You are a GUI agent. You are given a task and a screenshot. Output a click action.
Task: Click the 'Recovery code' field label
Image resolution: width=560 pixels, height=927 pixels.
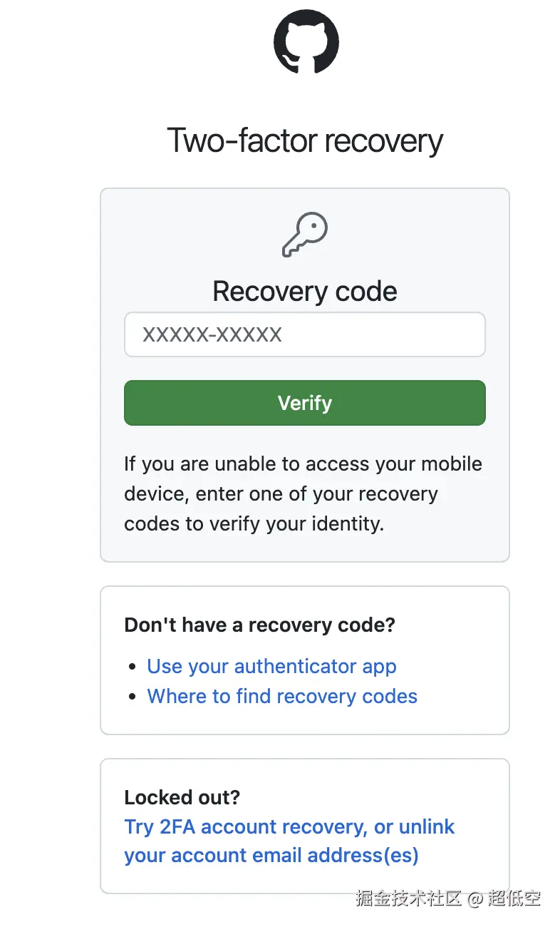(305, 292)
